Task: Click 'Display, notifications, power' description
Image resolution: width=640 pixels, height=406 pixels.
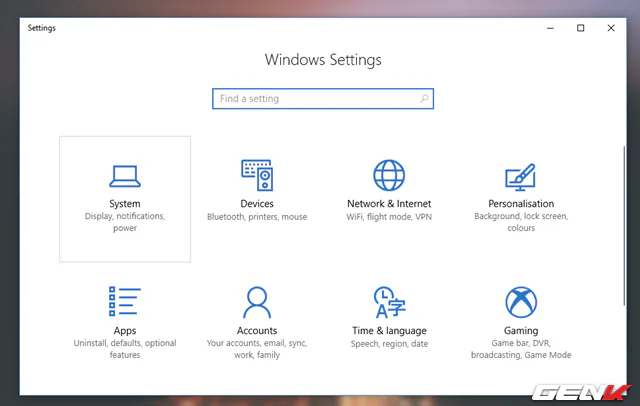Action: (125, 222)
